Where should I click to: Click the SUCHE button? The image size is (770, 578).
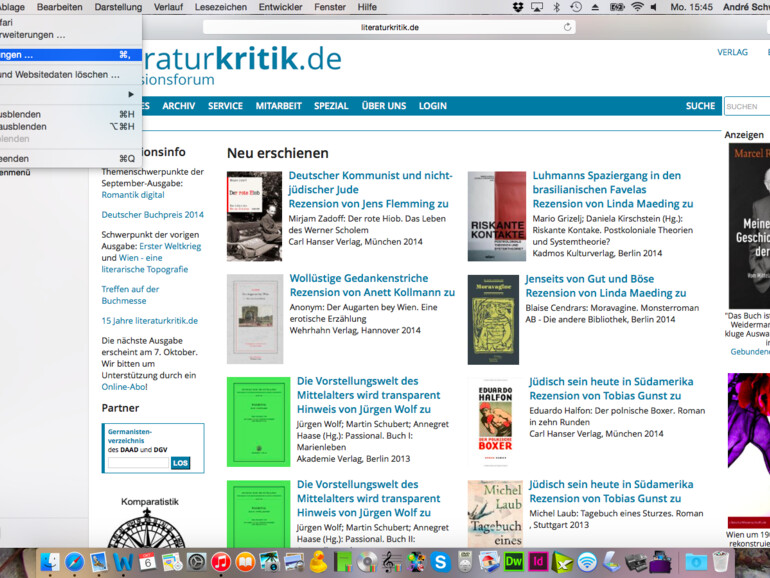700,106
